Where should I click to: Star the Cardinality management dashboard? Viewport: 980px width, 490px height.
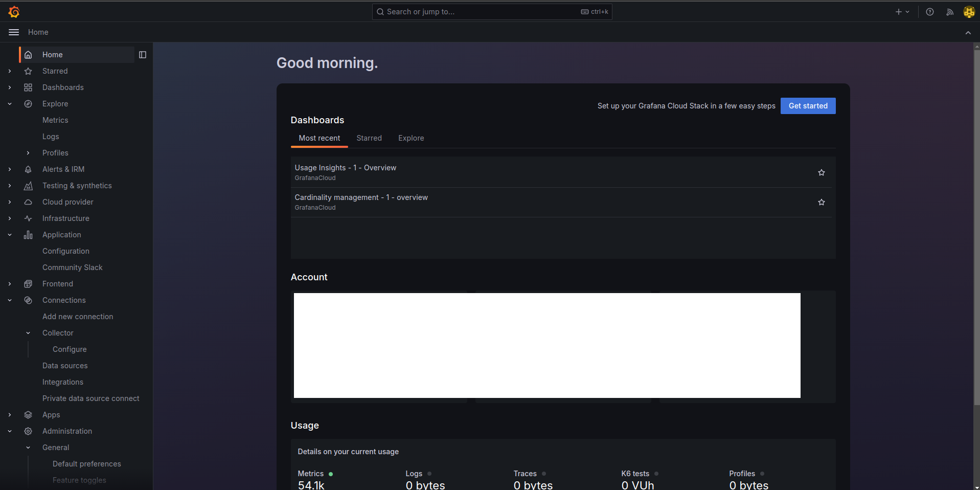[x=821, y=202]
